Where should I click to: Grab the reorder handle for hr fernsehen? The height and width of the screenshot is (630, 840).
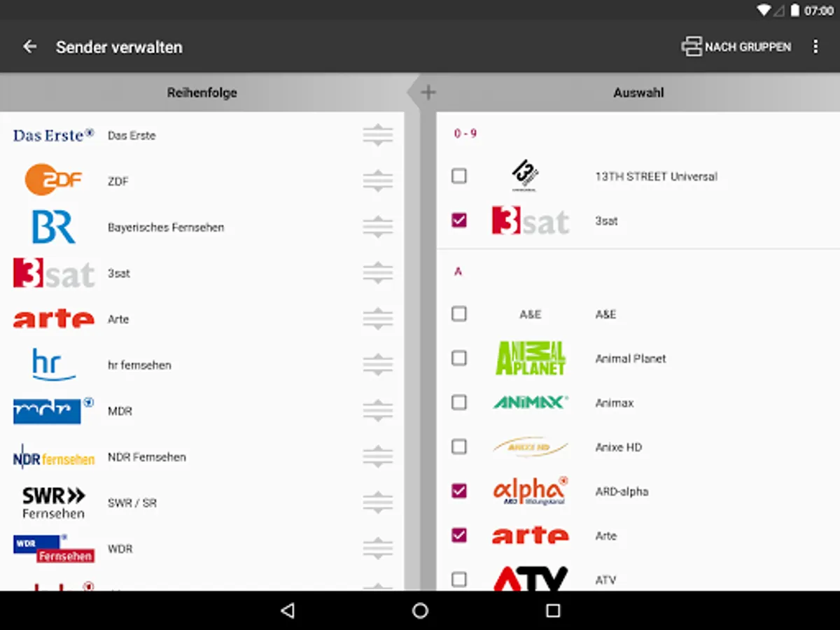(x=378, y=365)
